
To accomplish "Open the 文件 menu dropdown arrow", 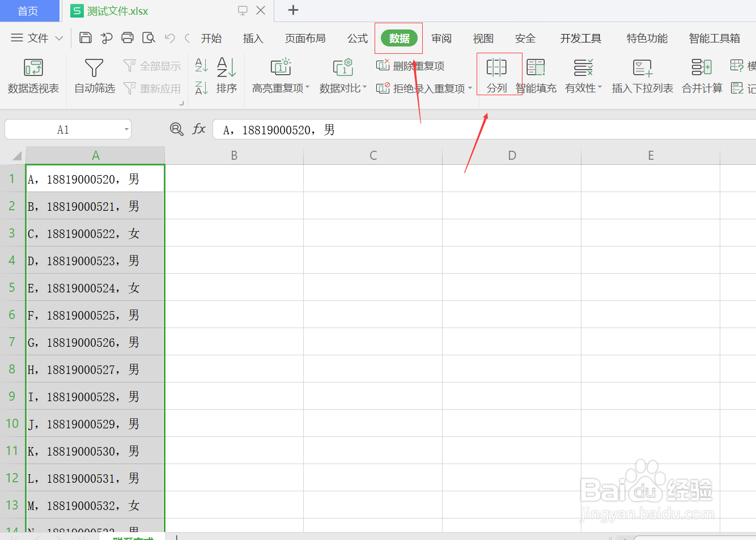I will pos(59,39).
